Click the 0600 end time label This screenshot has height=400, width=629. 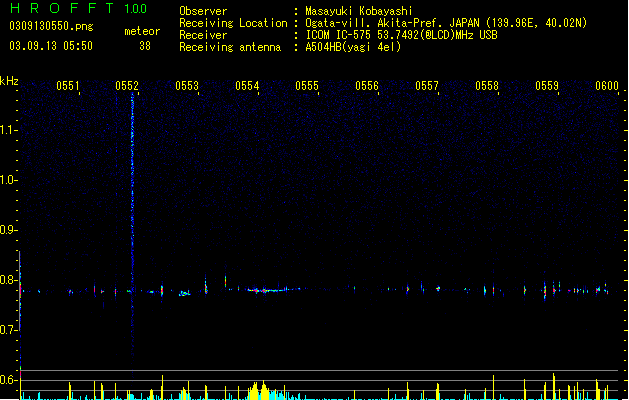[607, 86]
